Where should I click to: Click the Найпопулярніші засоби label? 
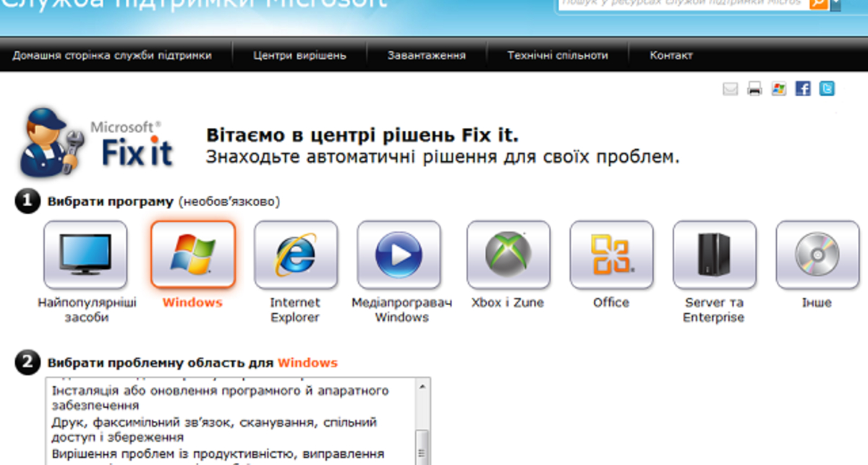(87, 310)
